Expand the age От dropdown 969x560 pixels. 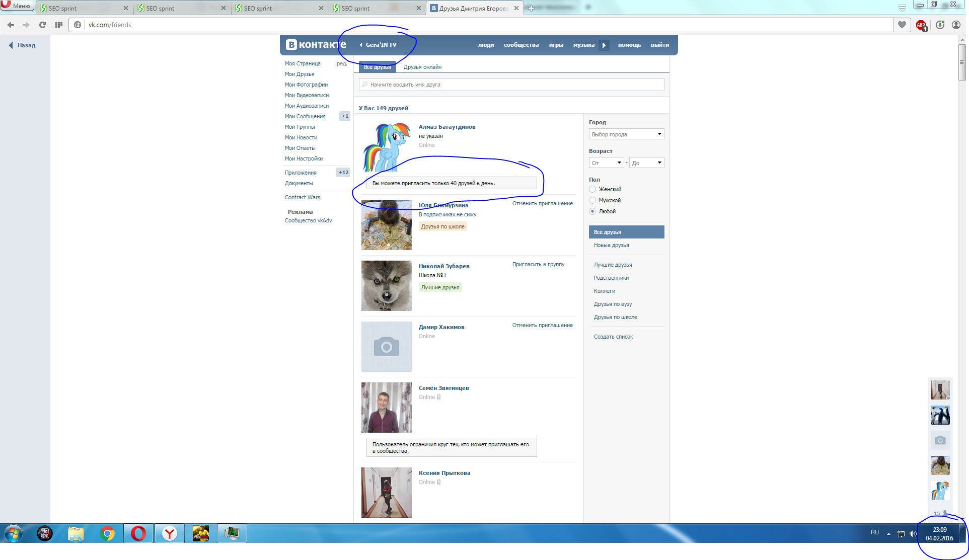[606, 163]
